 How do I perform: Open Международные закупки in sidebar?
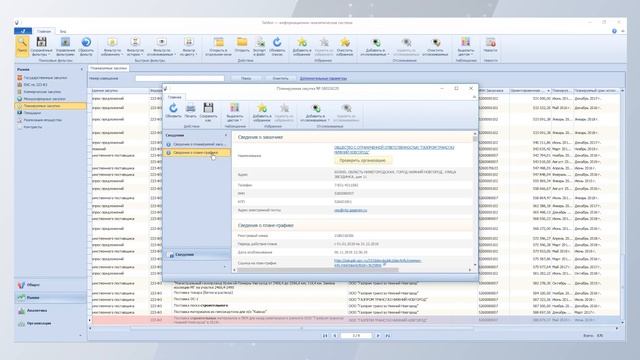pyautogui.click(x=44, y=99)
